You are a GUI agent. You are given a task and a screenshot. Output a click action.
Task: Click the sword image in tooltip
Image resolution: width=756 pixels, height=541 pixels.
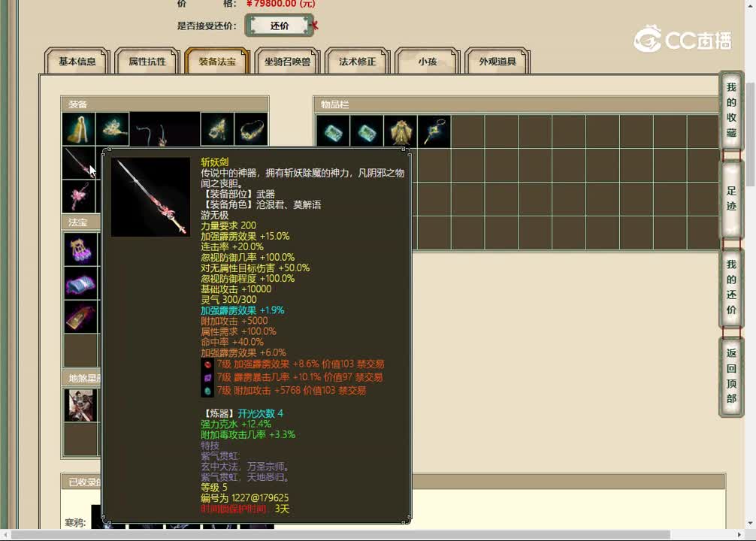point(151,197)
